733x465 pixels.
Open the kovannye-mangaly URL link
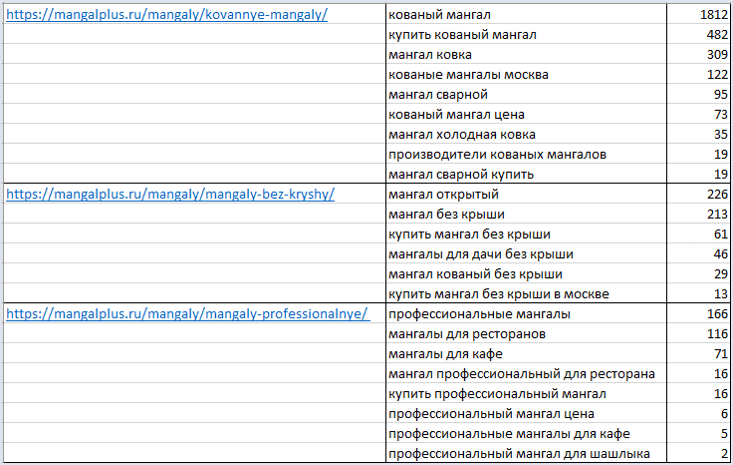click(x=167, y=15)
